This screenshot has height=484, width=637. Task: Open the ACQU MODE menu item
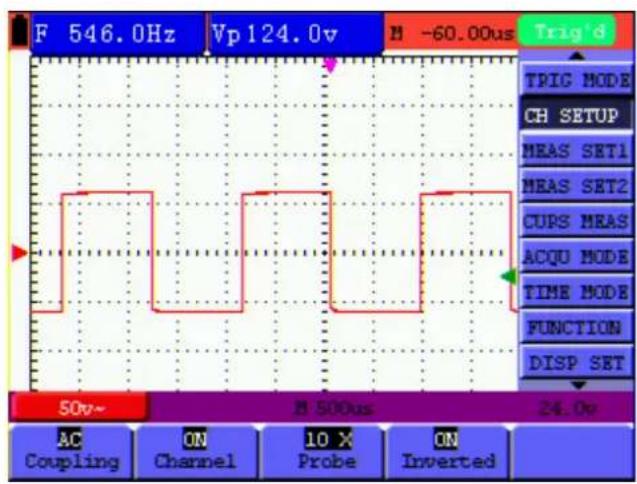click(576, 257)
